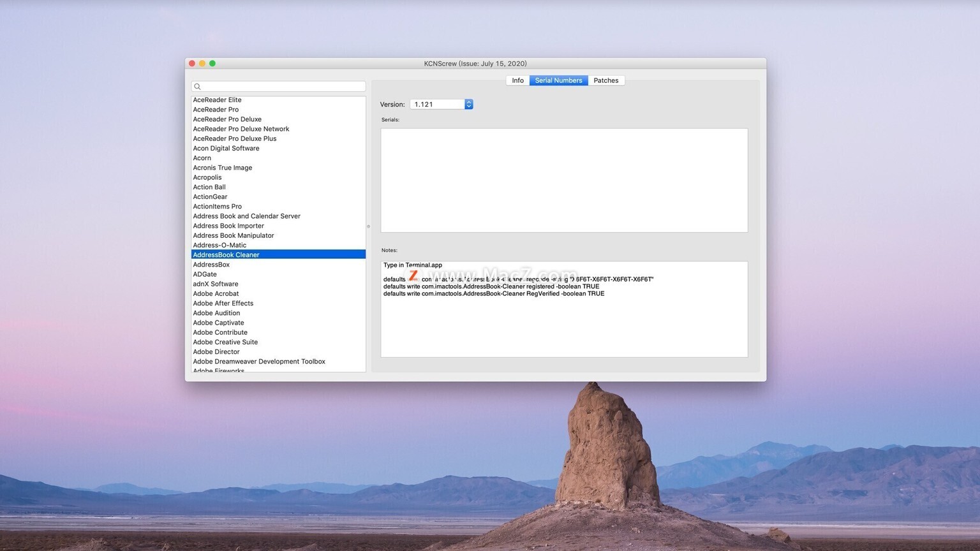Open the Version 1.121 dropdown

tap(441, 104)
